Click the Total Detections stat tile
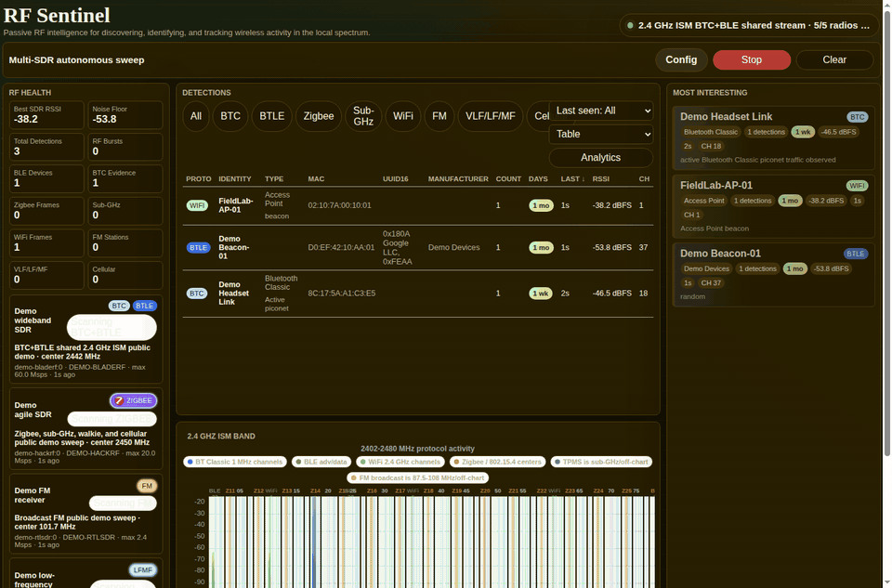This screenshot has width=892, height=588. pos(46,147)
